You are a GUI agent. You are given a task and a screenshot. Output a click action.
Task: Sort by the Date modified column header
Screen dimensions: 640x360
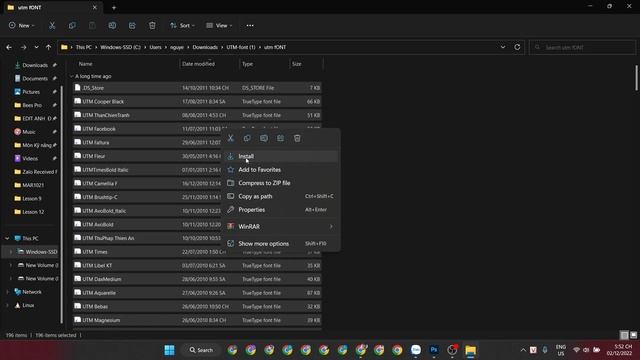(x=198, y=64)
